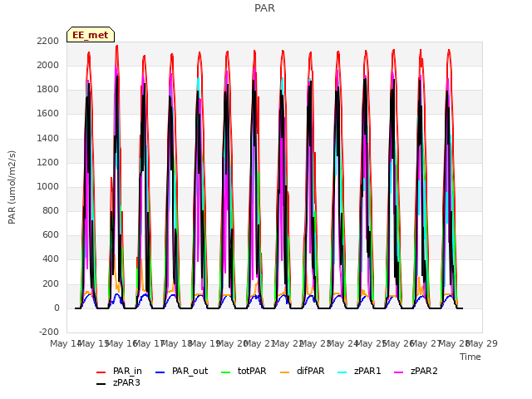Click the PAR (umol/m2/s) y-axis title
The height and width of the screenshot is (399, 532).
[x=12, y=187]
